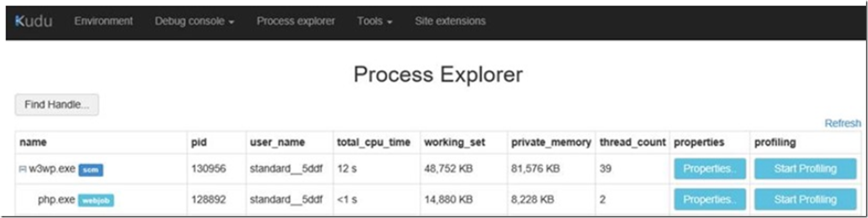
Task: Click the total_cpu_time column header
Action: pyautogui.click(x=374, y=142)
